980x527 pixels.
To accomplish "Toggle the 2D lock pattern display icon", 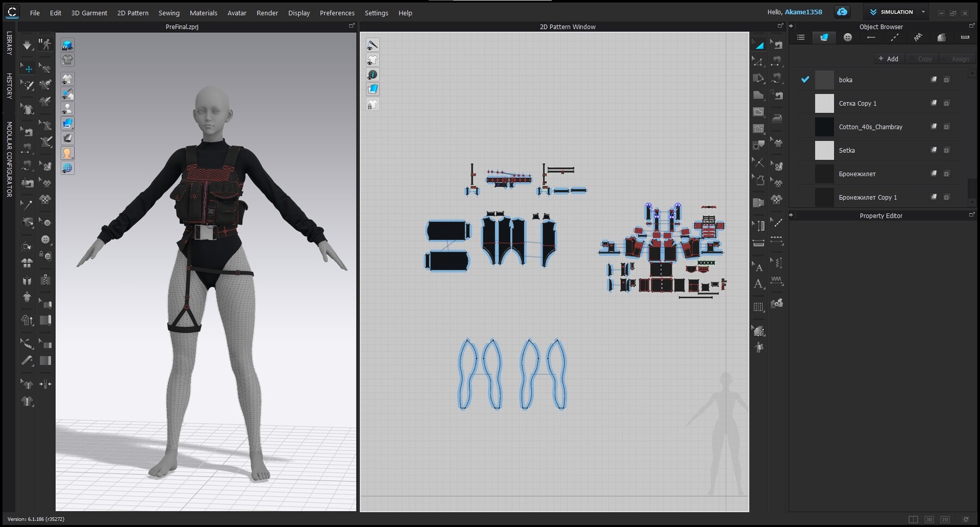I will click(373, 105).
